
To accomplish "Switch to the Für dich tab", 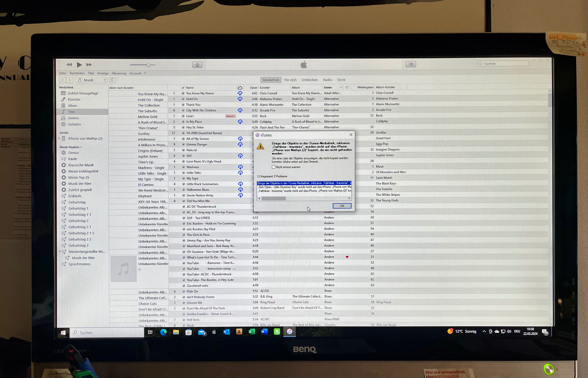I will coord(290,80).
